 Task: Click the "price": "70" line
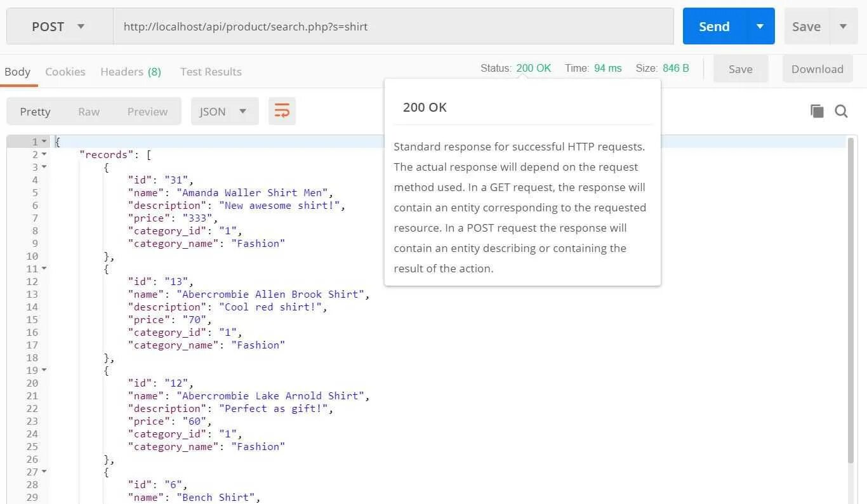click(x=170, y=319)
